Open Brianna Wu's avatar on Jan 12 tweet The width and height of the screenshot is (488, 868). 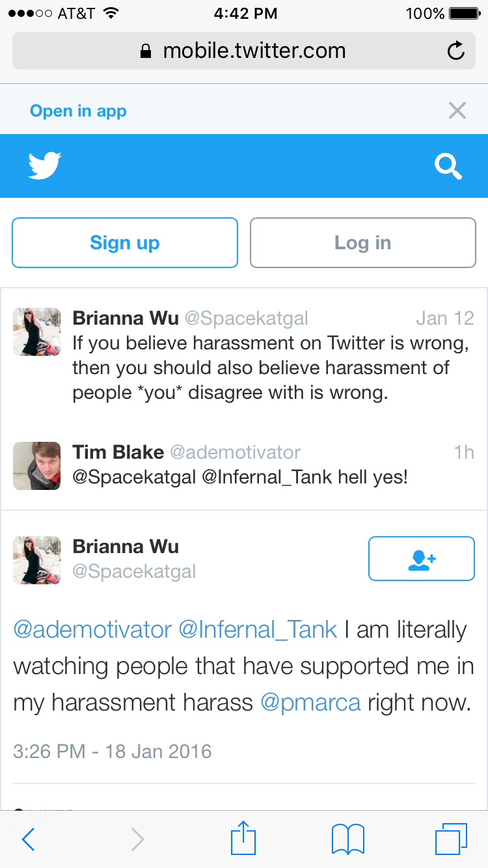pyautogui.click(x=36, y=332)
